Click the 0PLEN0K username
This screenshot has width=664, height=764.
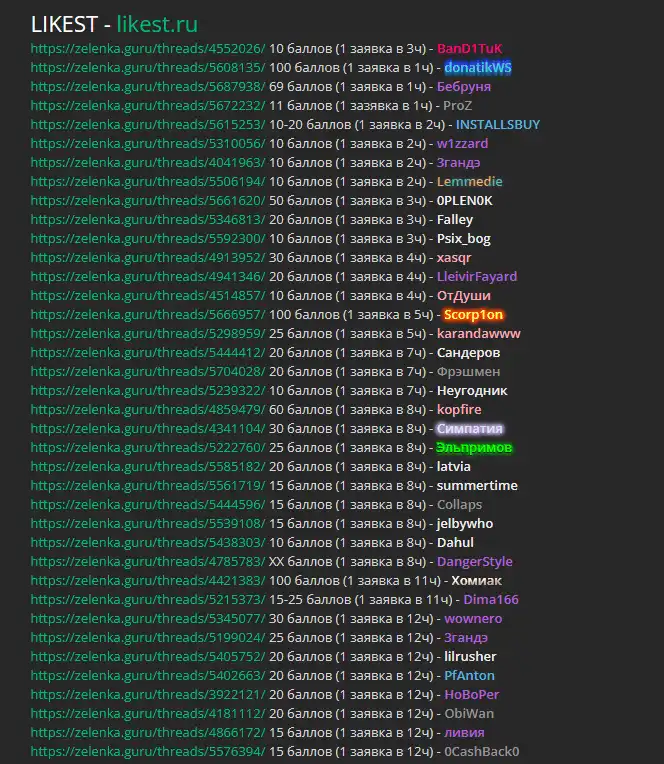465,201
